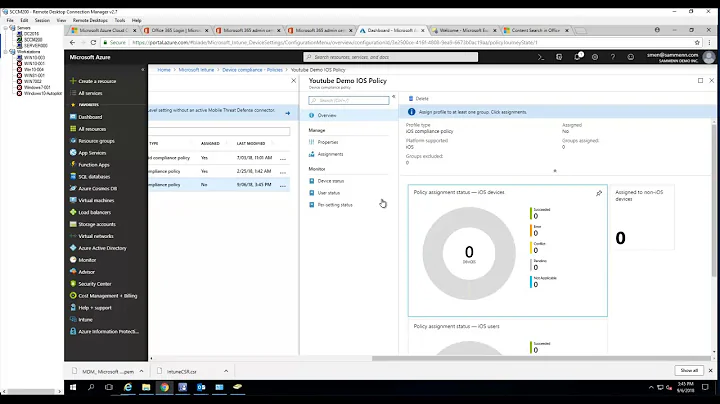Open SQL databases in sidebar
This screenshot has height=404, width=720.
(94, 177)
